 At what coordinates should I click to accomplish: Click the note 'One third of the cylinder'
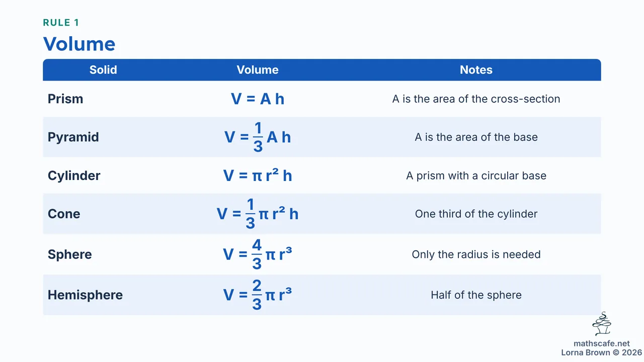click(x=476, y=214)
